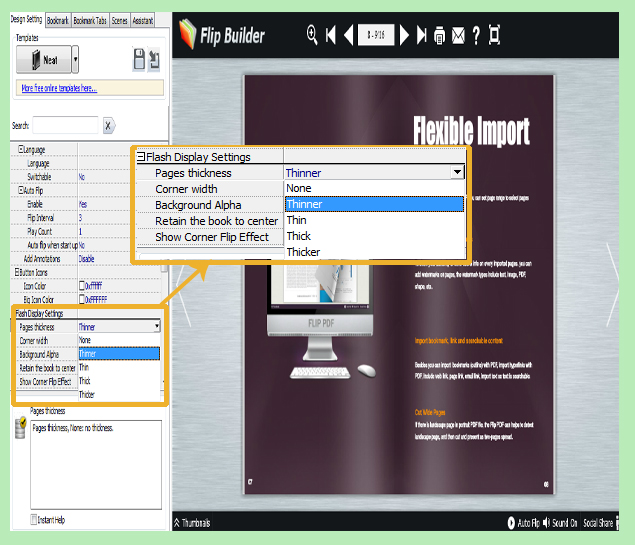The height and width of the screenshot is (545, 635).
Task: Open the Assistant tab
Action: tap(143, 20)
